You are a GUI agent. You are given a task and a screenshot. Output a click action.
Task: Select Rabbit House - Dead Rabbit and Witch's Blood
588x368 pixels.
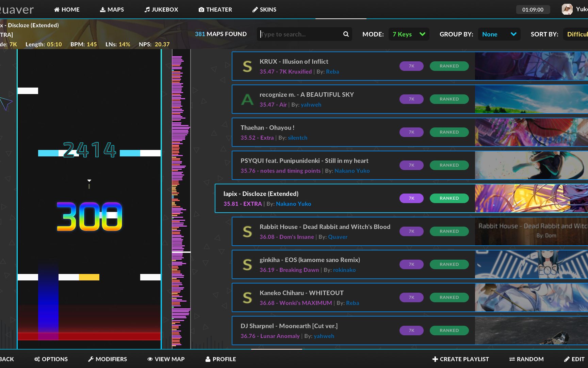pos(410,231)
